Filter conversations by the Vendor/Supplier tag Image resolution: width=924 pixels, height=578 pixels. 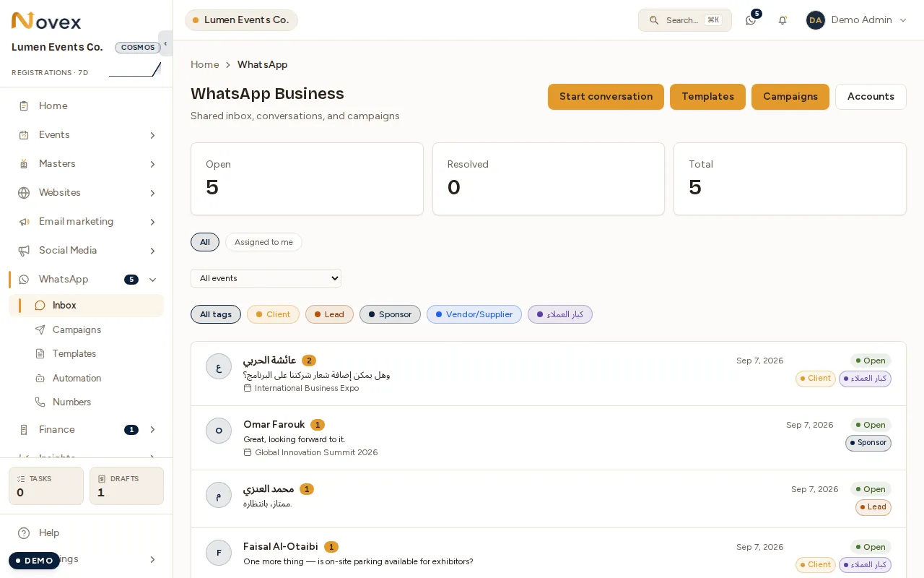pyautogui.click(x=474, y=314)
